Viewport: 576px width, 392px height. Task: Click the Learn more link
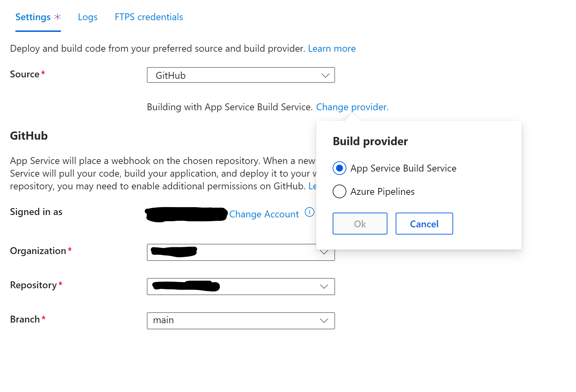tap(331, 48)
